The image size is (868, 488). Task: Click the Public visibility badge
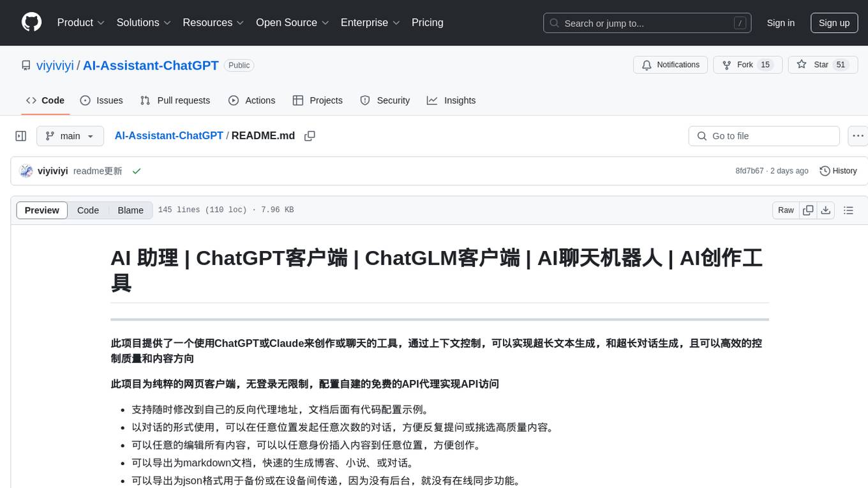tap(239, 65)
